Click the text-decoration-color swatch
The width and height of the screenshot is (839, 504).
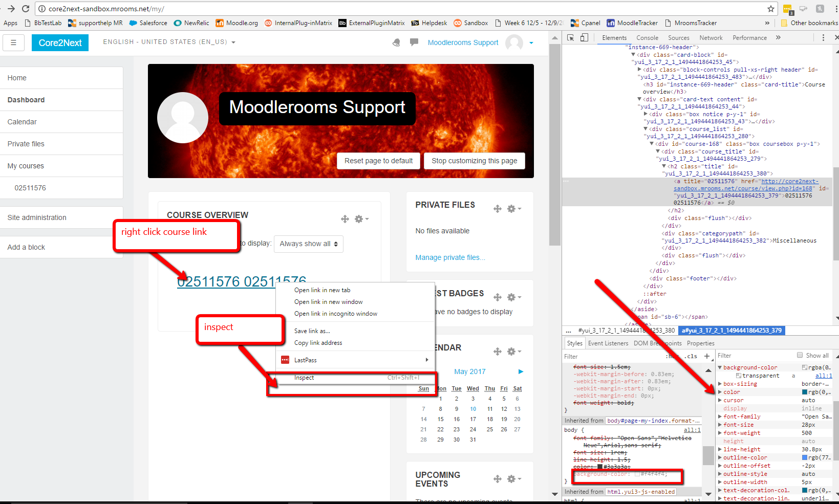[805, 490]
